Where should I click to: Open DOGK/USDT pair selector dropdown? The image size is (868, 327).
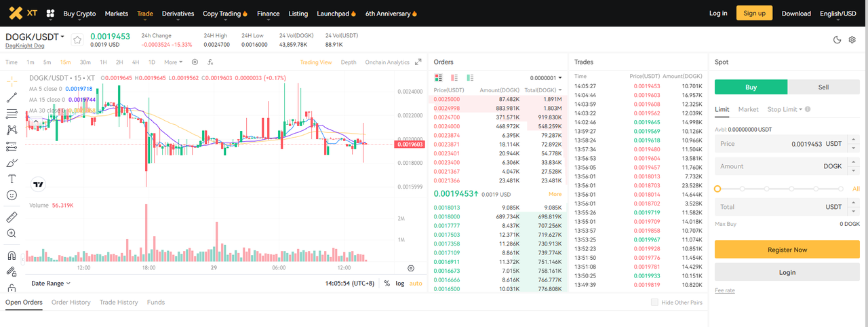coord(35,37)
